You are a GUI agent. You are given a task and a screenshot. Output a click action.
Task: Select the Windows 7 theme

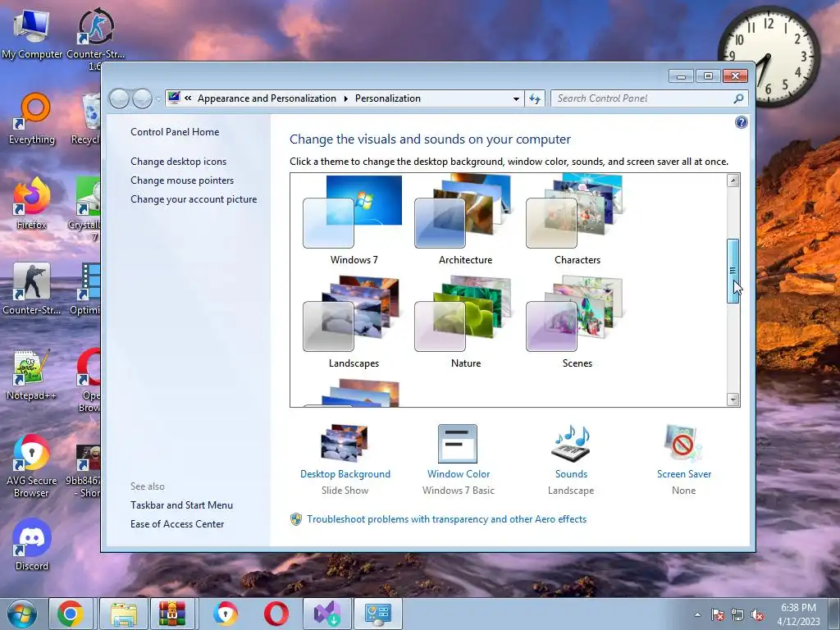tap(353, 220)
